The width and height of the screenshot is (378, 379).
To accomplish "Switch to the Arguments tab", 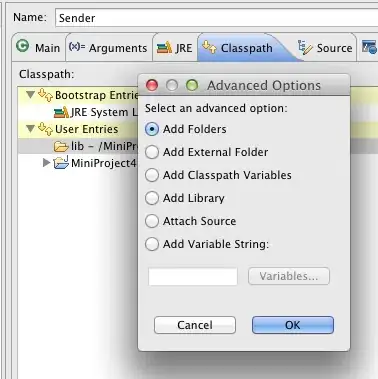I will click(x=108, y=48).
